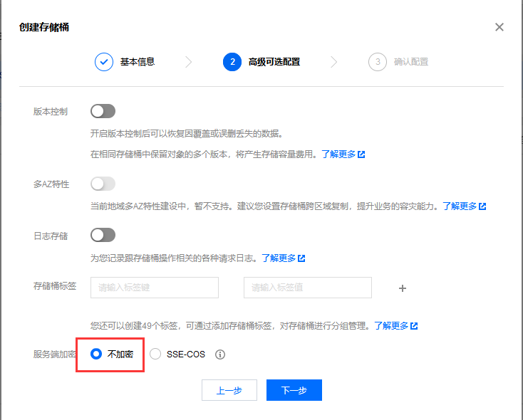Turn on the 日志存储 toggle
The width and height of the screenshot is (523, 420).
(103, 235)
